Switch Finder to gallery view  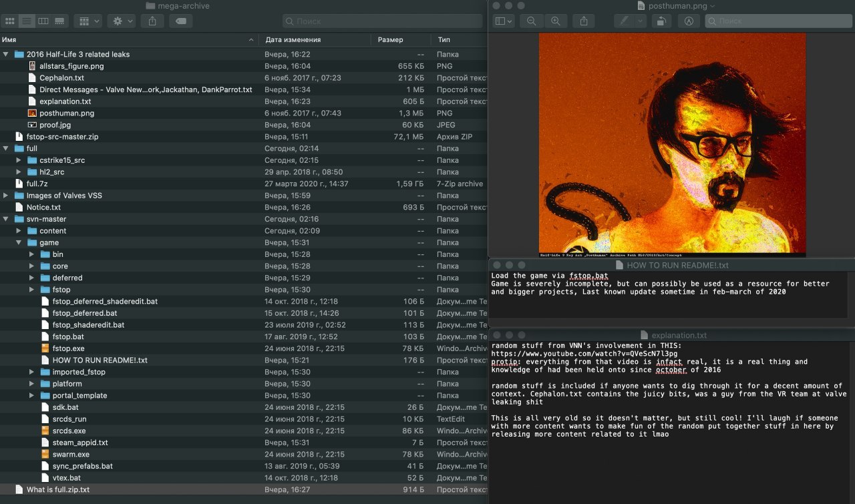point(60,21)
